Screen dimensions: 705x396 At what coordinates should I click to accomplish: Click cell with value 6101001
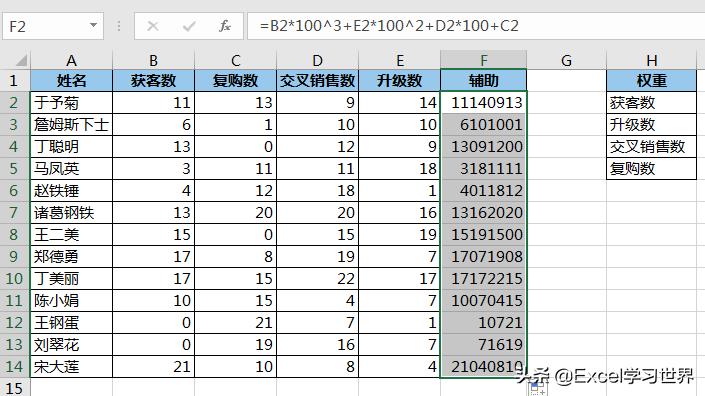(483, 125)
